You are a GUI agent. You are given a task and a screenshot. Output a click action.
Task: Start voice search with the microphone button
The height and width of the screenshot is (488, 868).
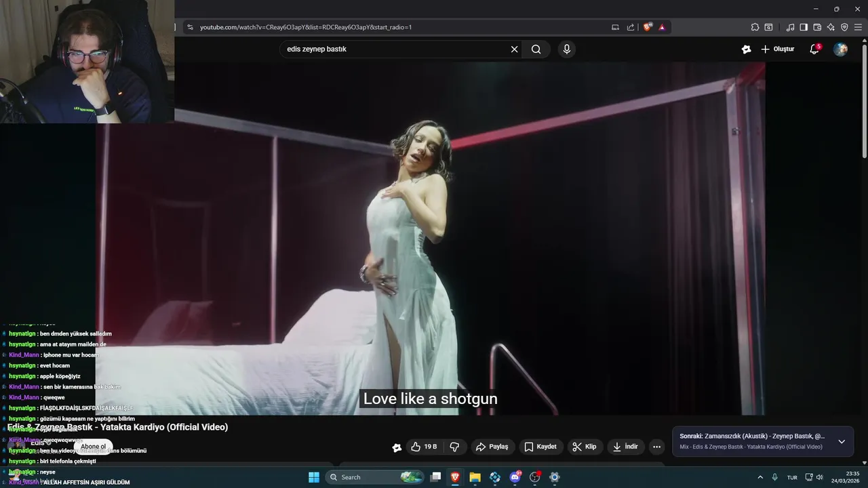pyautogui.click(x=566, y=49)
